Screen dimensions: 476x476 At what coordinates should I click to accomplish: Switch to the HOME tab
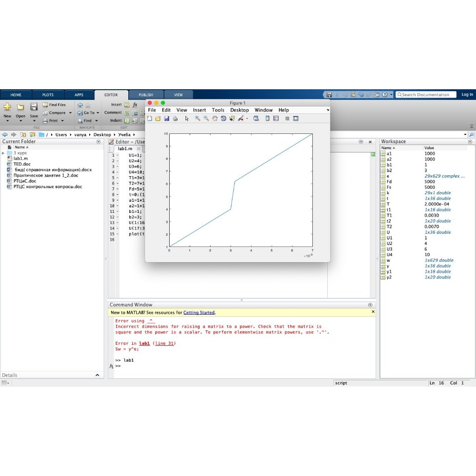[16, 95]
